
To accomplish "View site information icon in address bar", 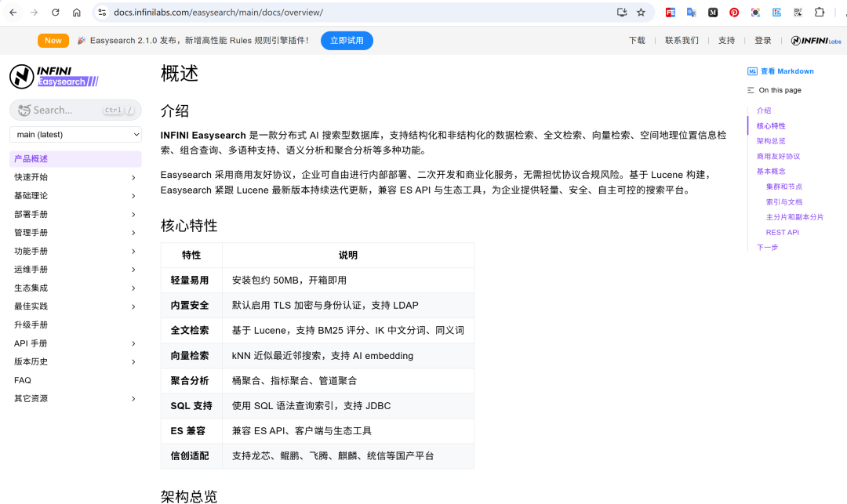I will click(102, 13).
